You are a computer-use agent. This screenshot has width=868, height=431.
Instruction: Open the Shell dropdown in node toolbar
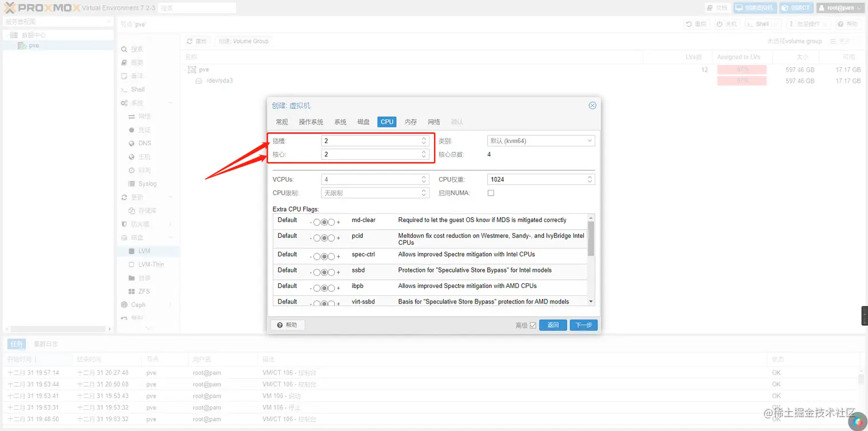762,24
